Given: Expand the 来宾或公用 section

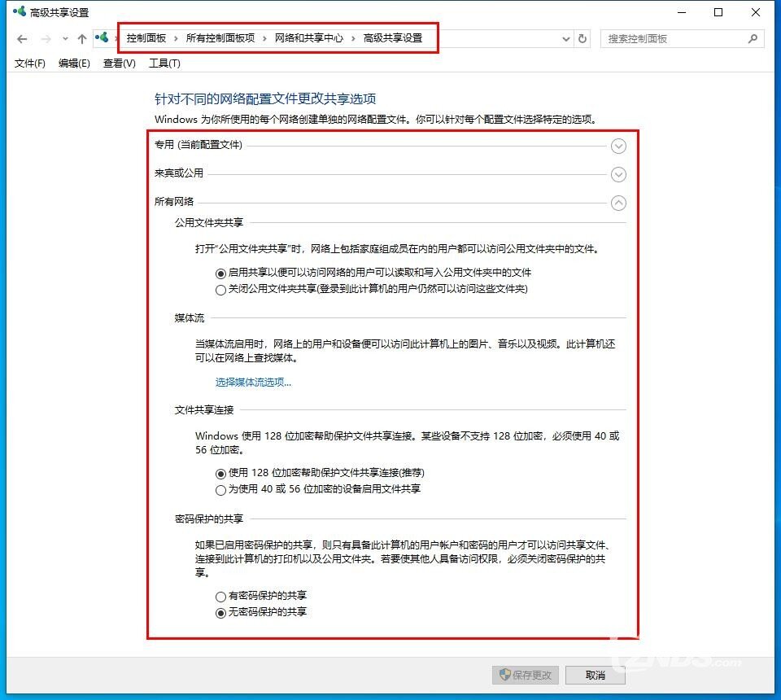Looking at the screenshot, I should click(x=618, y=174).
